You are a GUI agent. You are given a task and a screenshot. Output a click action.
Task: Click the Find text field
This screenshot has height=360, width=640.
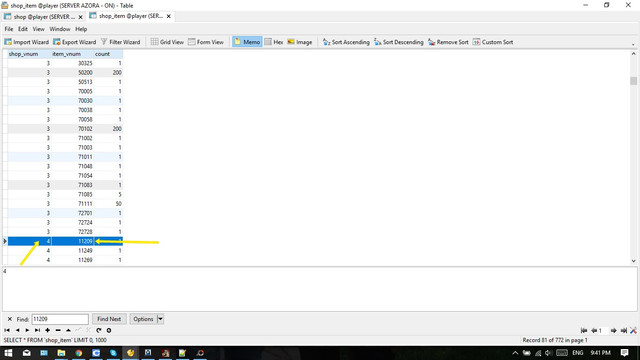(x=60, y=319)
